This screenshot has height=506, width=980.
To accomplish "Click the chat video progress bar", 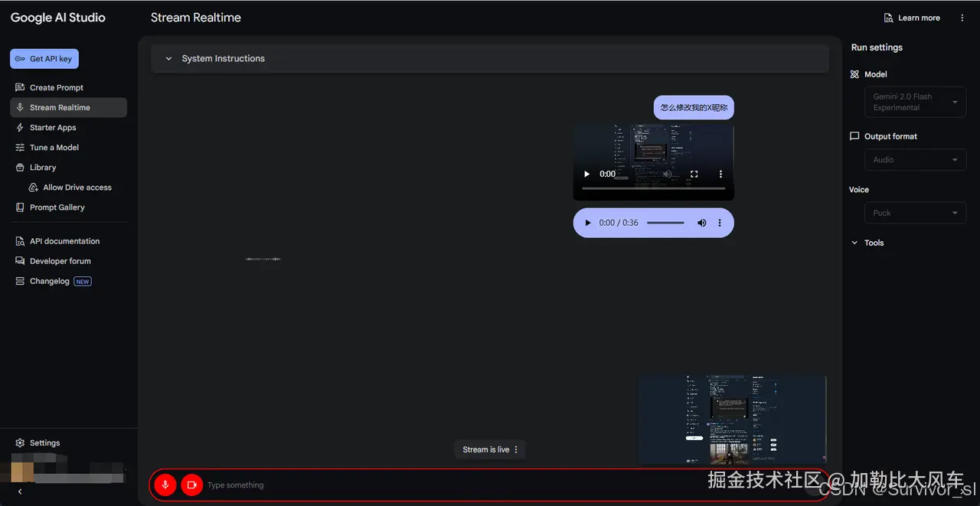I will click(x=653, y=188).
